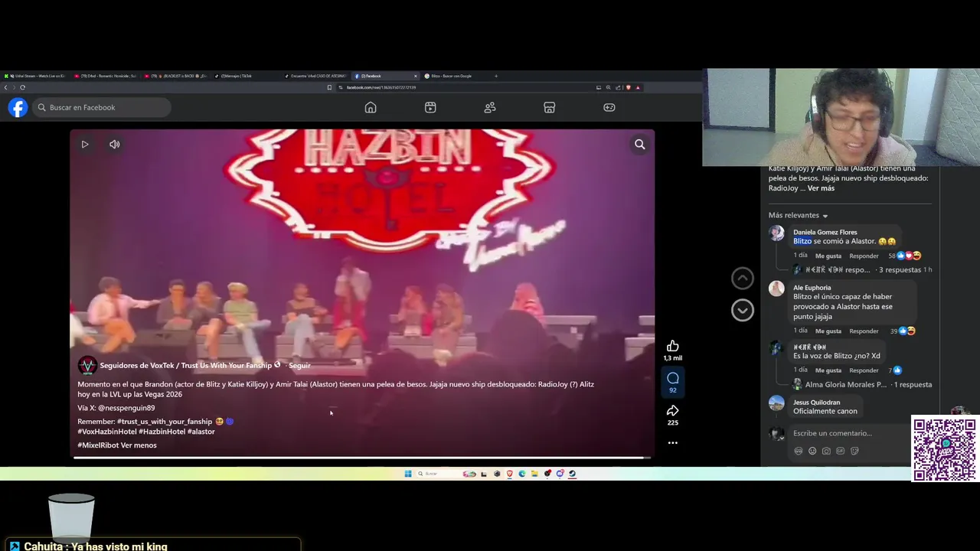Like Ale Euphoria's comment
Screen dimensions: 980x551
[x=828, y=331]
